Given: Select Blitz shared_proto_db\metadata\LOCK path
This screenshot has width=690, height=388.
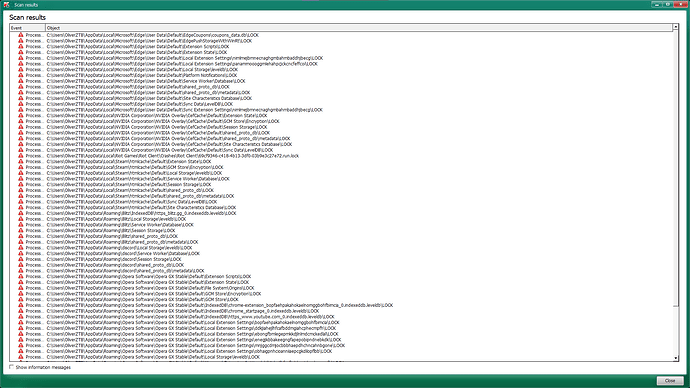Looking at the screenshot, I should point(122,242).
